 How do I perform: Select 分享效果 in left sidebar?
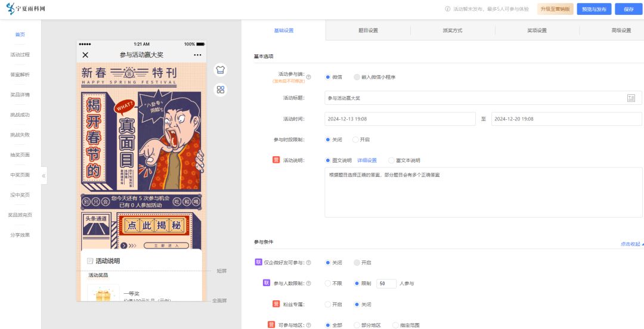tap(20, 235)
